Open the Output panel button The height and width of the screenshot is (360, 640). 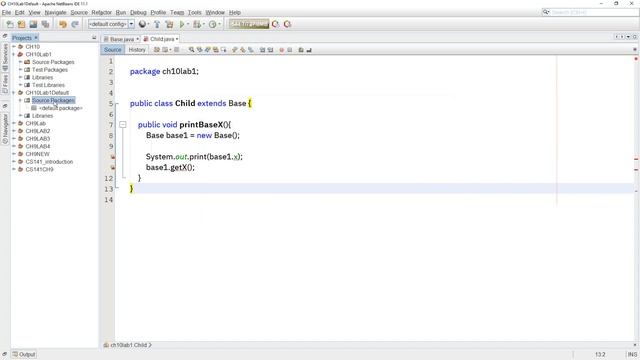coord(24,354)
